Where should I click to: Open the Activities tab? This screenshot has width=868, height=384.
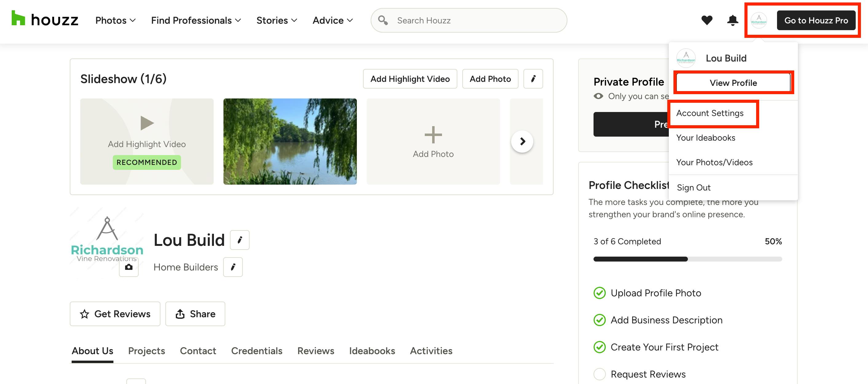pos(431,351)
